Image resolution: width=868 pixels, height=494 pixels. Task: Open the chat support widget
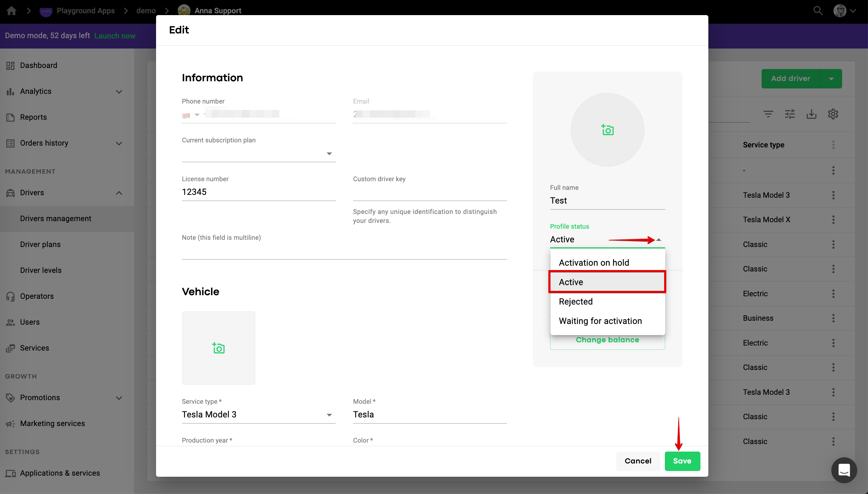click(844, 470)
